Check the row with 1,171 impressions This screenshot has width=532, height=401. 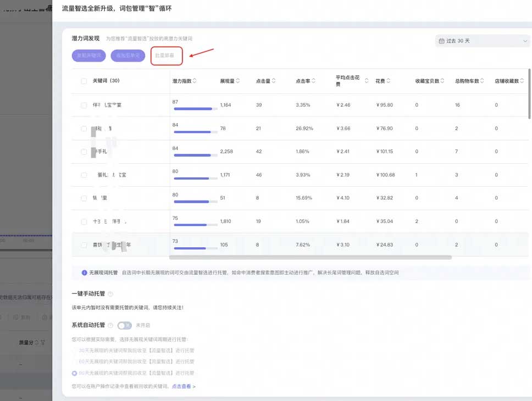(x=84, y=175)
